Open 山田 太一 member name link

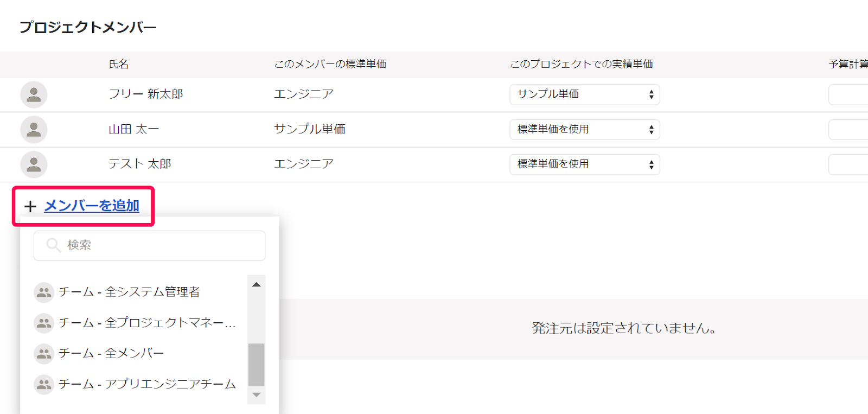[x=133, y=129]
